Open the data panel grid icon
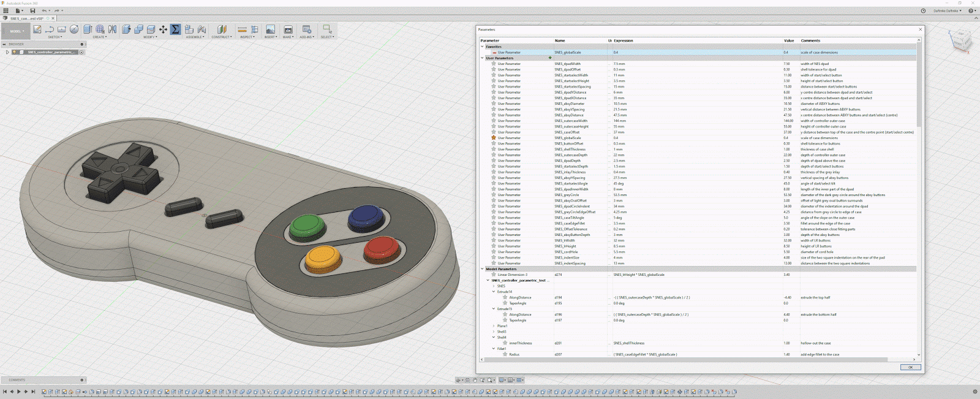This screenshot has height=399, width=980. point(6,10)
